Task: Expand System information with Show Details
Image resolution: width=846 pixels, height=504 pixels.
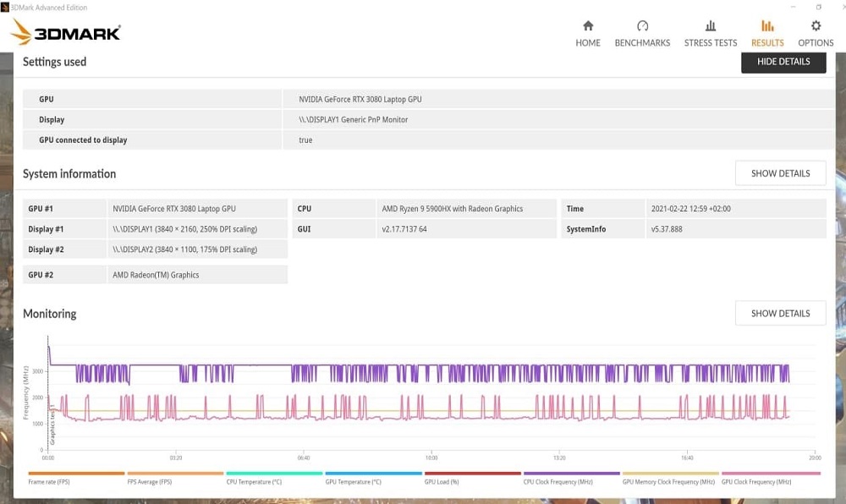Action: (780, 173)
